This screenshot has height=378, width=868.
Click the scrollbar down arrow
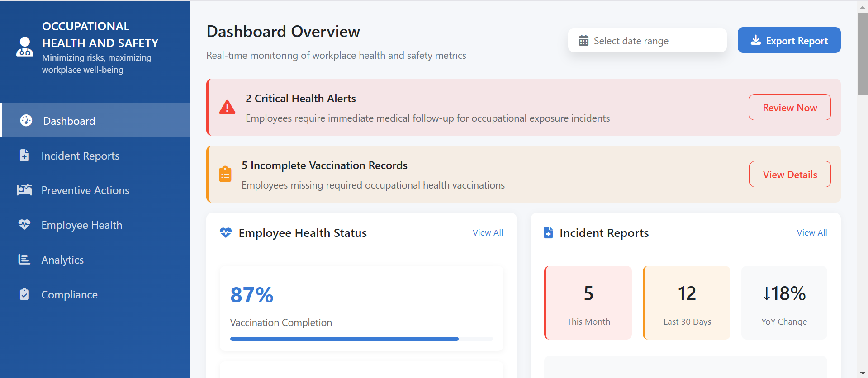[863, 373]
